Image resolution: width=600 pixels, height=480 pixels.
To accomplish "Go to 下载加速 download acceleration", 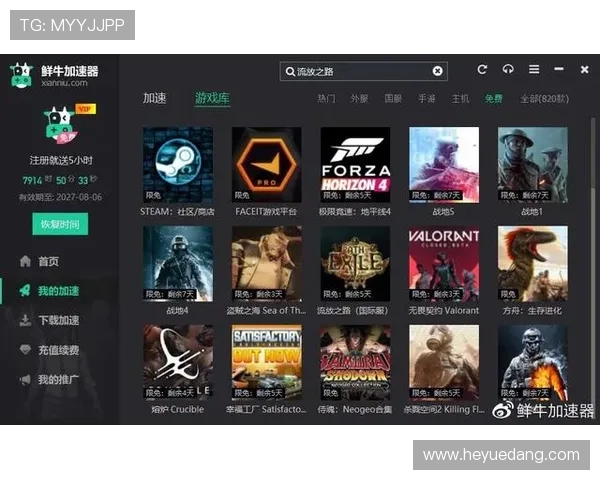I will [58, 321].
